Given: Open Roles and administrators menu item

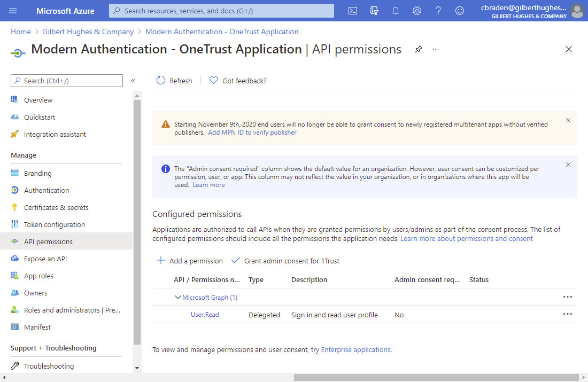Looking at the screenshot, I should pos(72,310).
